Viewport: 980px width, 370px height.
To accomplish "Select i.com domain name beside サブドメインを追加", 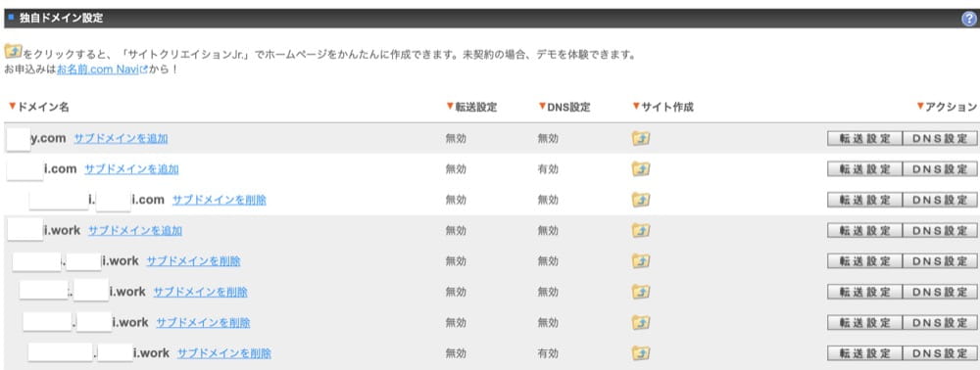I will [60, 169].
